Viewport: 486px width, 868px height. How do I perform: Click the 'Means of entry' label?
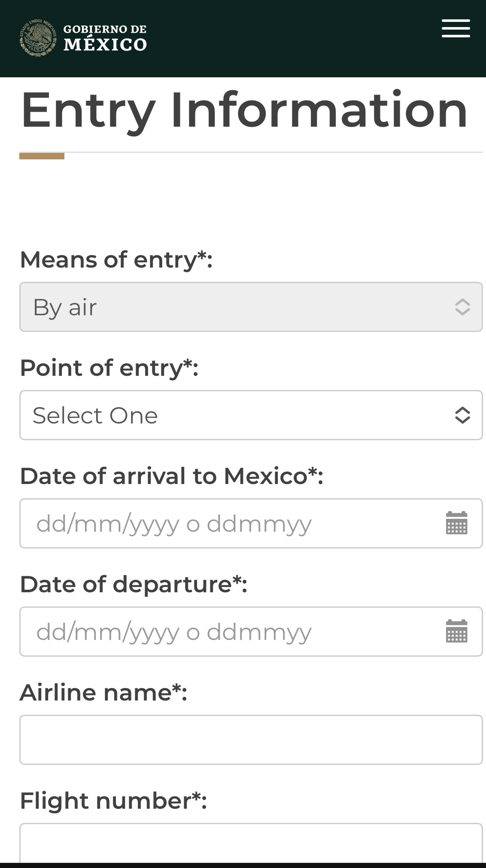tap(116, 259)
